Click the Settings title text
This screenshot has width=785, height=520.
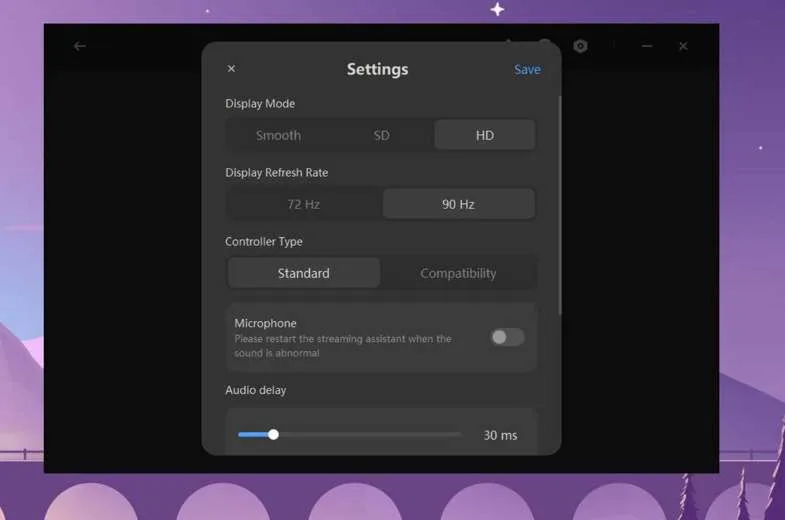377,69
